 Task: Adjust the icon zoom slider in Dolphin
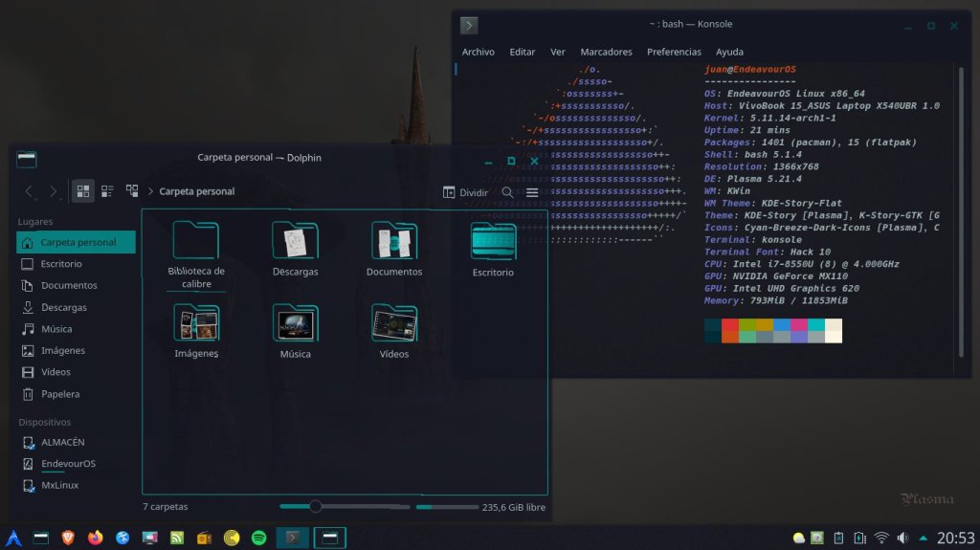(x=316, y=506)
